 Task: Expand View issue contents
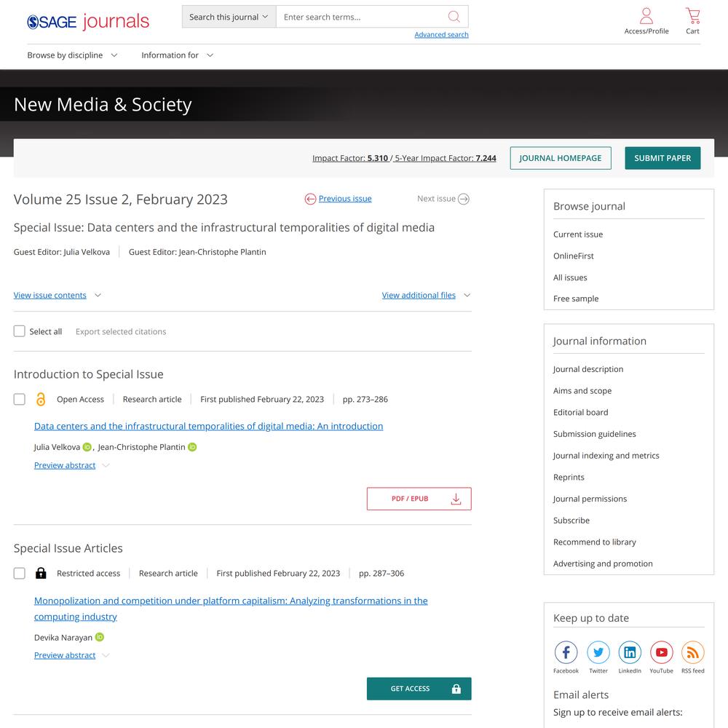[x=57, y=296]
